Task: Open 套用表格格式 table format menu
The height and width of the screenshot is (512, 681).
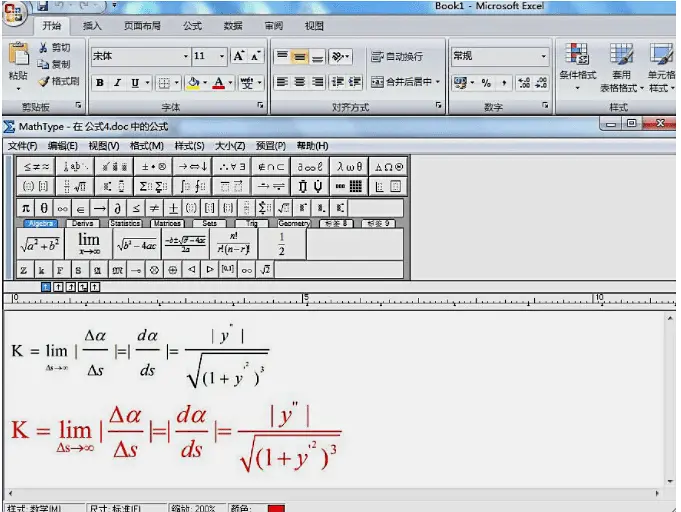Action: click(621, 67)
